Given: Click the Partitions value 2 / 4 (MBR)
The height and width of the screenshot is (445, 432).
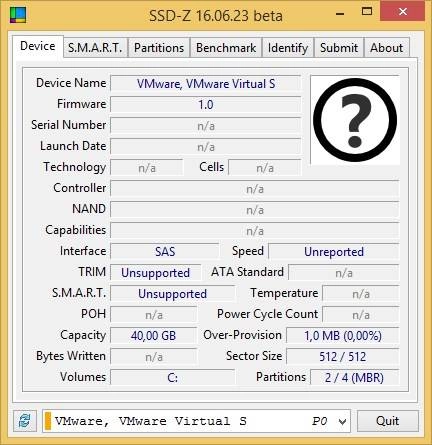Looking at the screenshot, I should click(354, 378).
